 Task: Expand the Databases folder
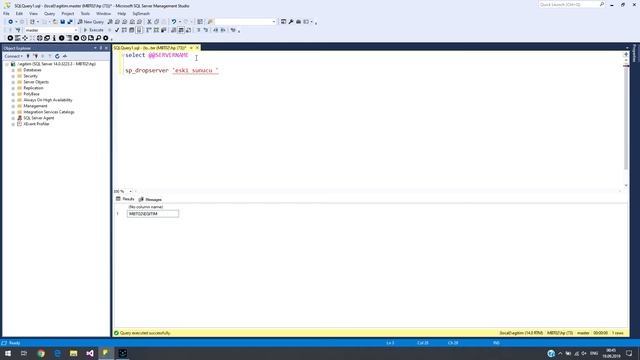point(13,70)
